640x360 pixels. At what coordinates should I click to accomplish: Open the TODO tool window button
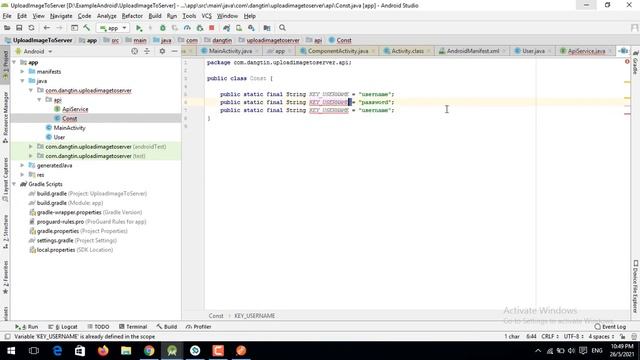[98, 327]
